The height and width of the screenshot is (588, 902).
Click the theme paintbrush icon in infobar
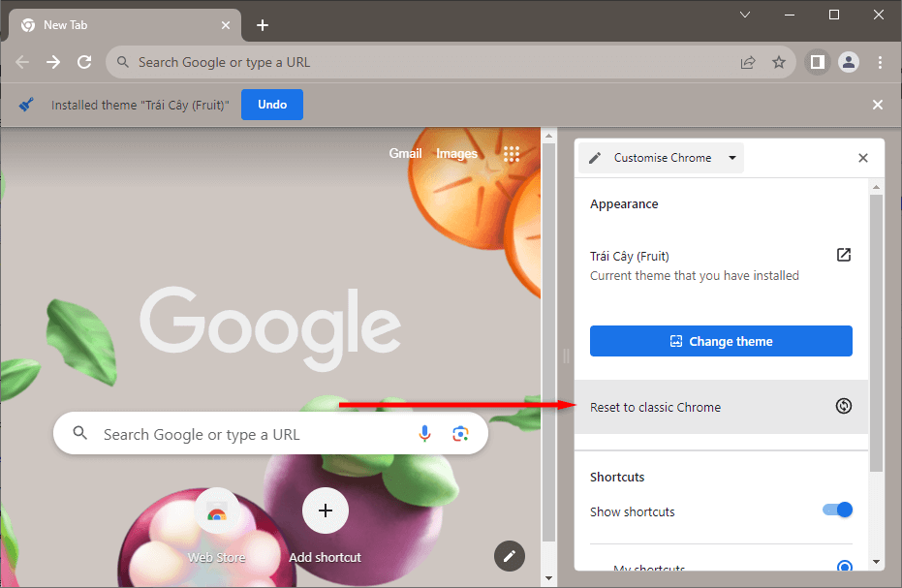click(x=26, y=105)
